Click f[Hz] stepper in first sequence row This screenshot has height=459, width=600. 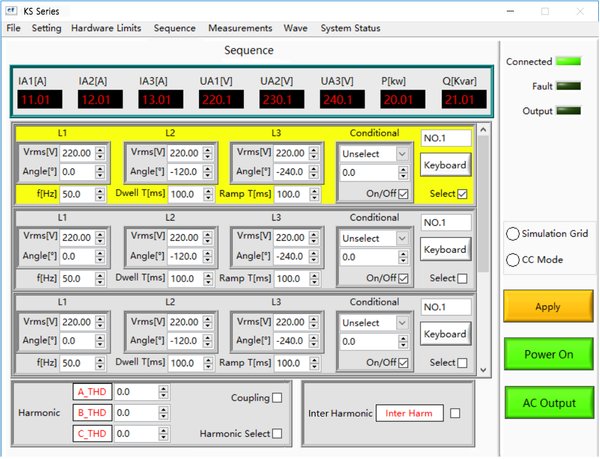(x=100, y=194)
